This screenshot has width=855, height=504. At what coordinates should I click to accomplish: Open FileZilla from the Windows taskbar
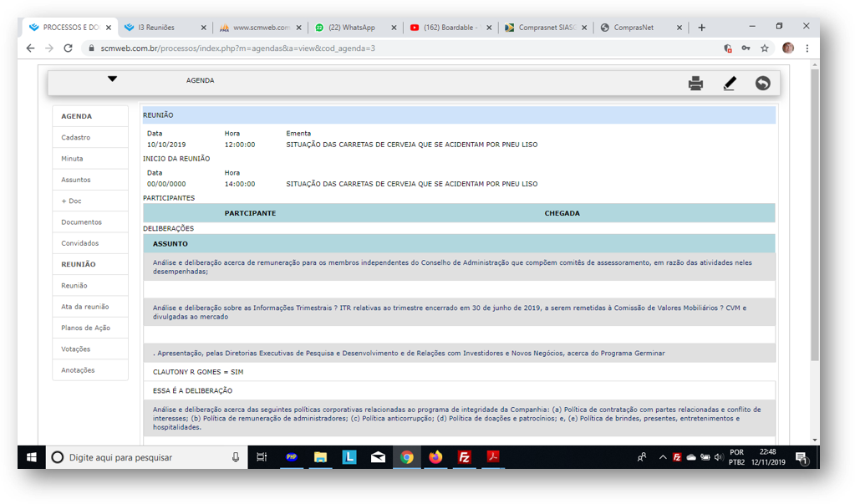465,457
